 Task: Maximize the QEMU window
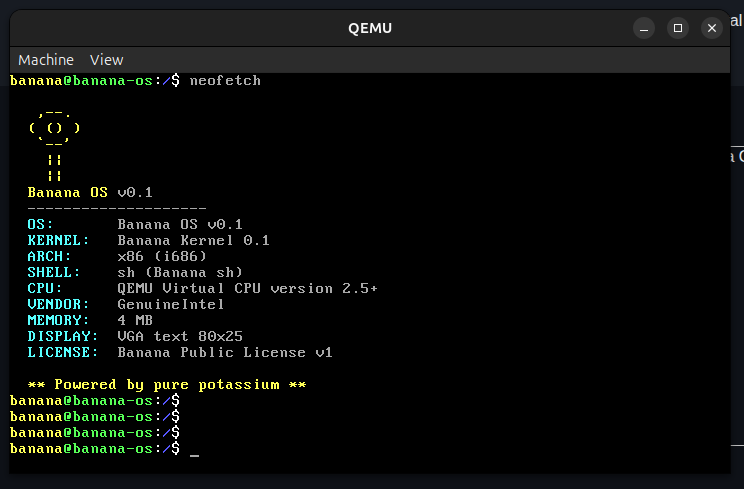(678, 28)
